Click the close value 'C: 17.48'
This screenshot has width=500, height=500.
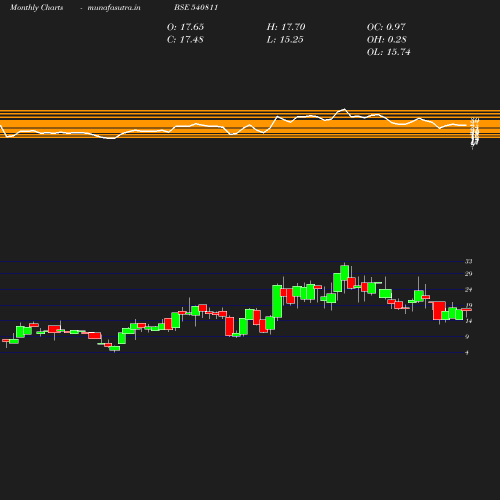[x=185, y=40]
